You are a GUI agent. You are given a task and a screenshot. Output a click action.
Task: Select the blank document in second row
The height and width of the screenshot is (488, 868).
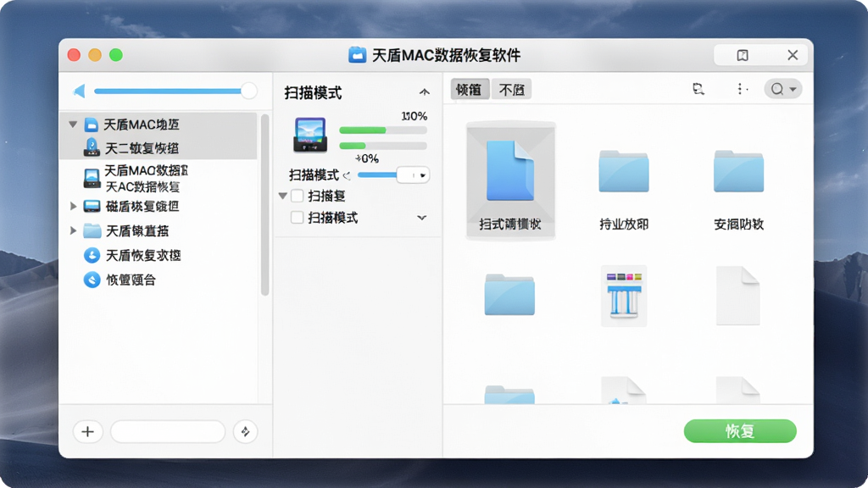tap(738, 296)
